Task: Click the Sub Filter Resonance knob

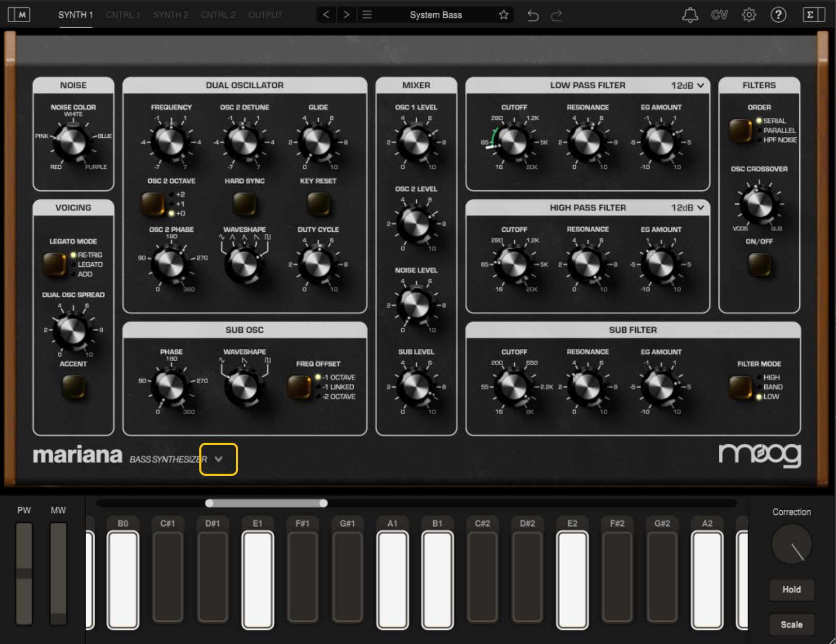Action: click(x=587, y=387)
